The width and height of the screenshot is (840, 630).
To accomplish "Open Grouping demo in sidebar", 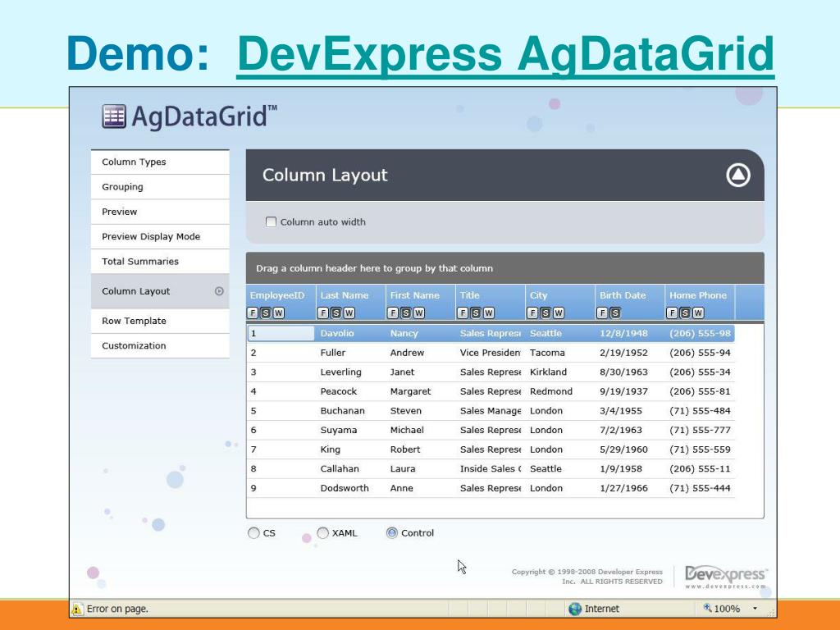I will coord(160,187).
